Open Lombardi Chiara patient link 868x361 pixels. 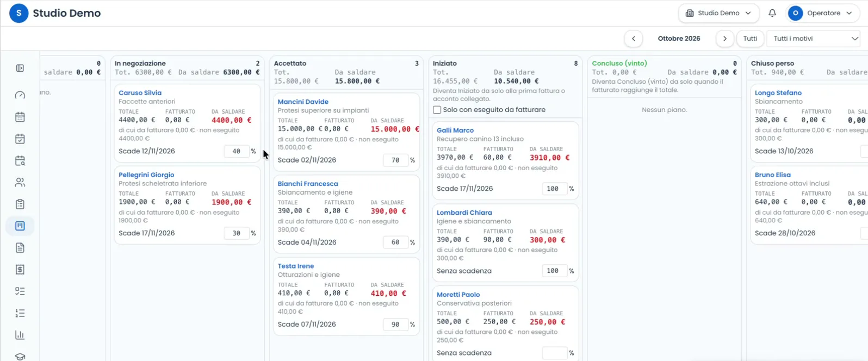click(x=464, y=213)
